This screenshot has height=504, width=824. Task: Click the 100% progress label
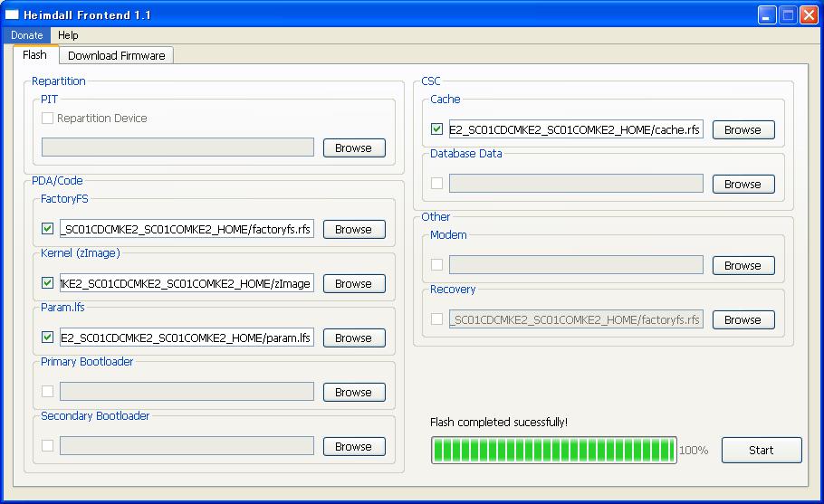point(694,451)
